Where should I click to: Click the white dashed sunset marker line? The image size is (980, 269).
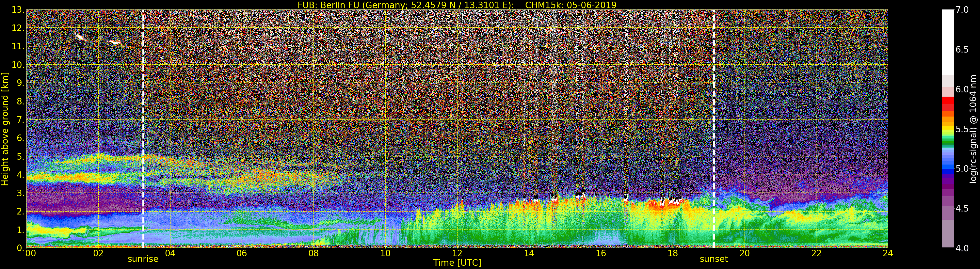714,129
